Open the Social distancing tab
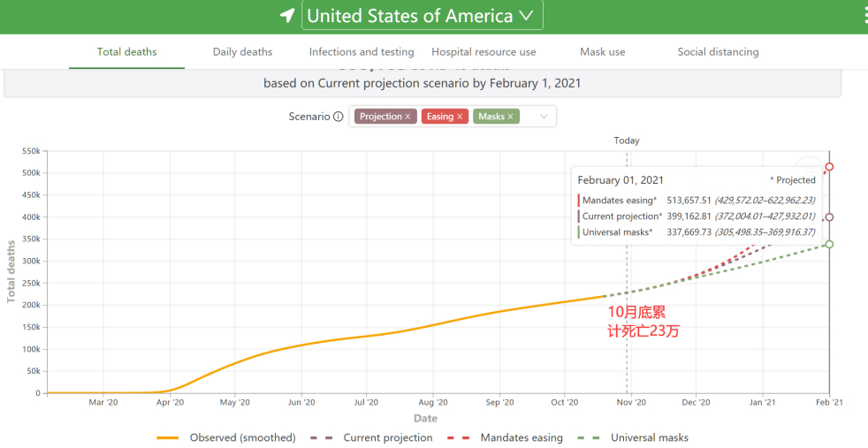 tap(718, 52)
